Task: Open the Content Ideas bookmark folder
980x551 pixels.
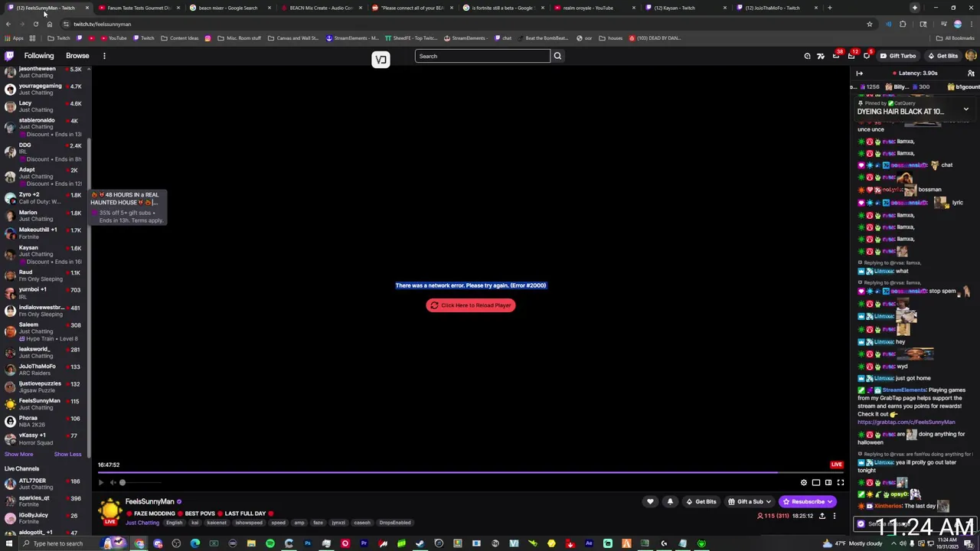Action: [180, 38]
